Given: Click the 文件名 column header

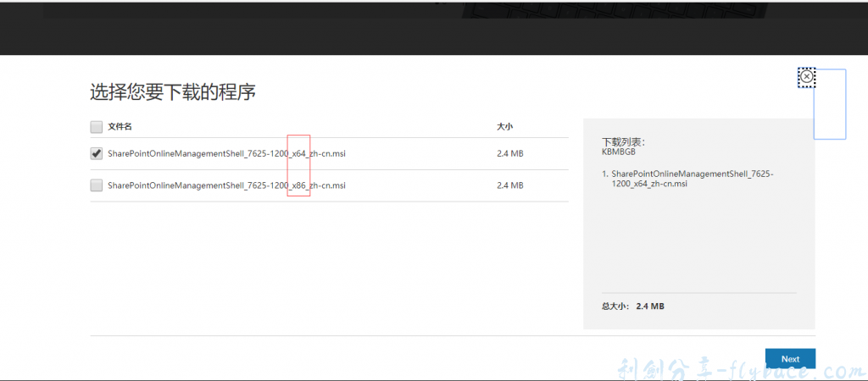Looking at the screenshot, I should (120, 127).
